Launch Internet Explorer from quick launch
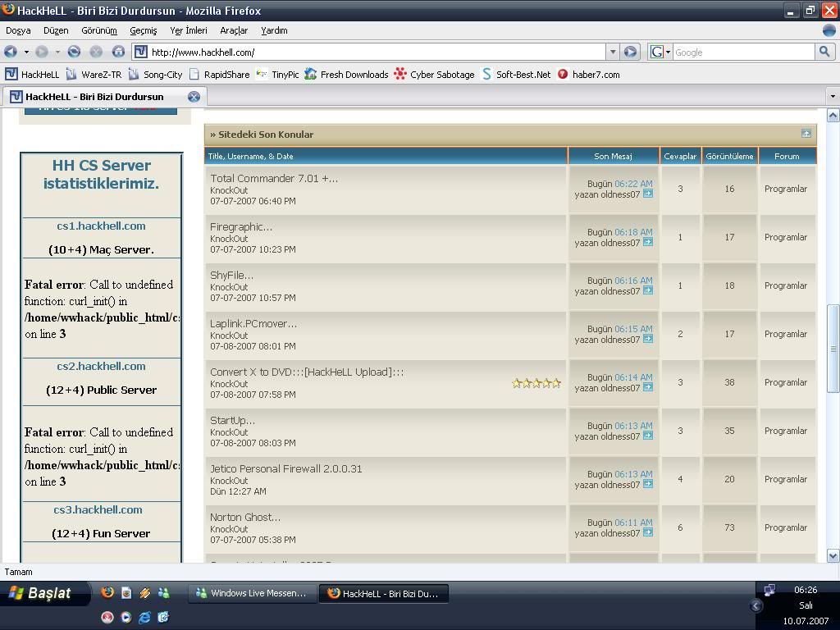The height and width of the screenshot is (630, 840). tap(144, 617)
